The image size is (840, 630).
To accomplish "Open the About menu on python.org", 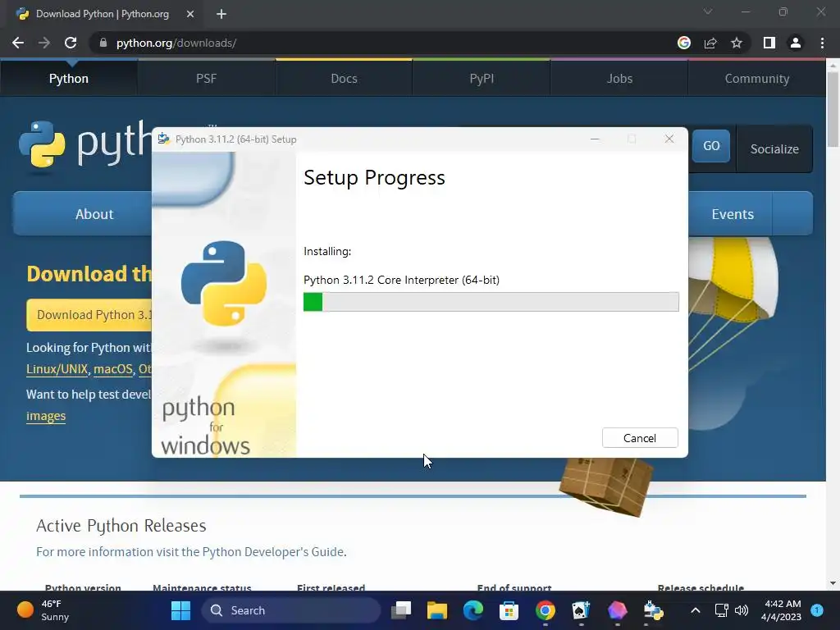I will (x=83, y=214).
